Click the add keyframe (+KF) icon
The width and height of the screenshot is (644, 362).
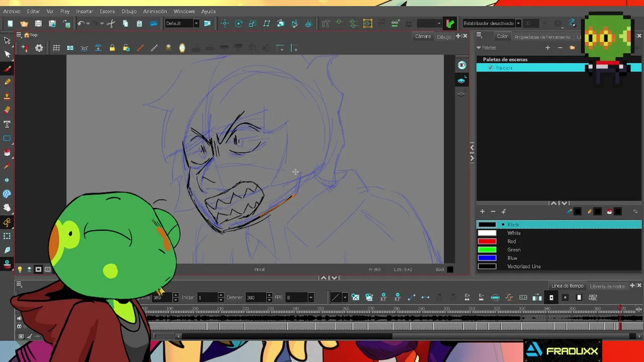tap(384, 298)
